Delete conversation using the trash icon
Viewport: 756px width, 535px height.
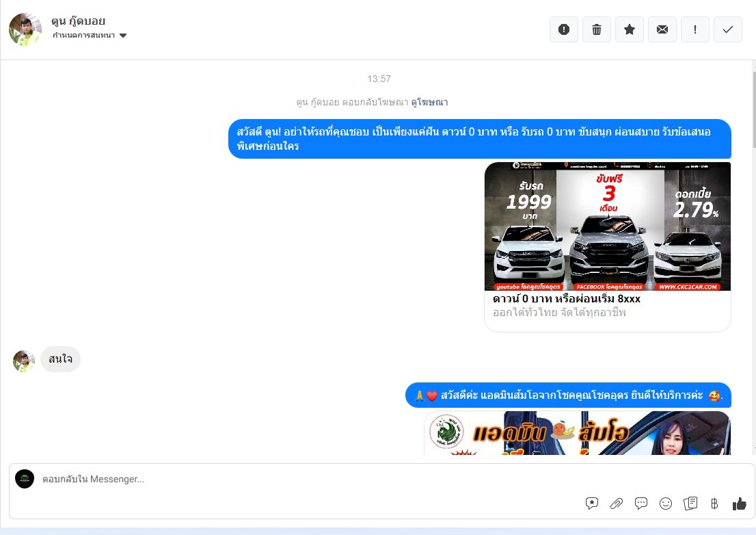click(597, 29)
